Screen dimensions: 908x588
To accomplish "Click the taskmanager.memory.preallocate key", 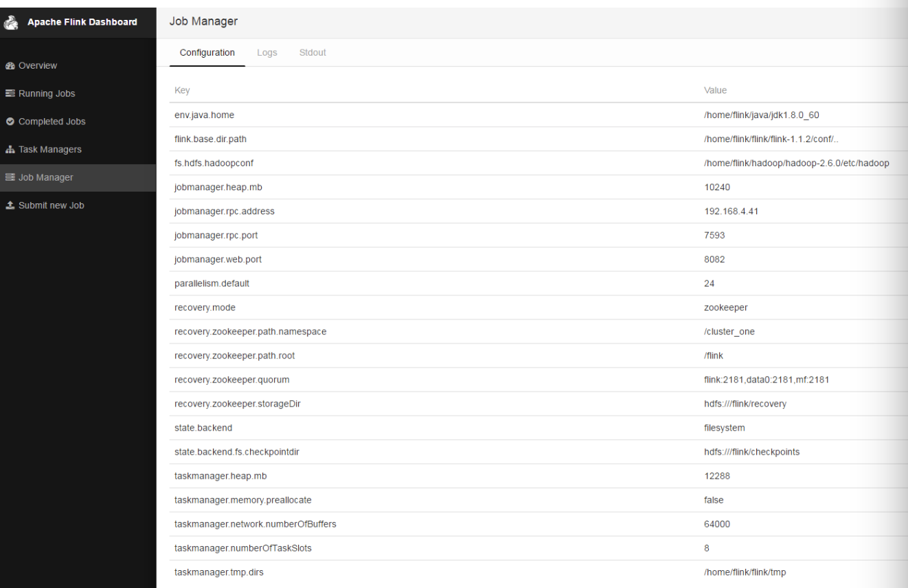I will pos(243,500).
